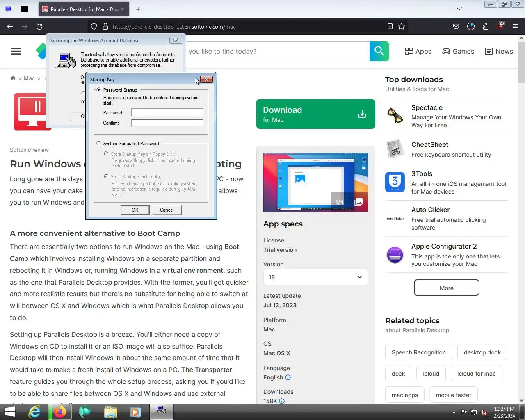Open the 3Tools app icon
Screen dimensions: 525x420
(395, 182)
